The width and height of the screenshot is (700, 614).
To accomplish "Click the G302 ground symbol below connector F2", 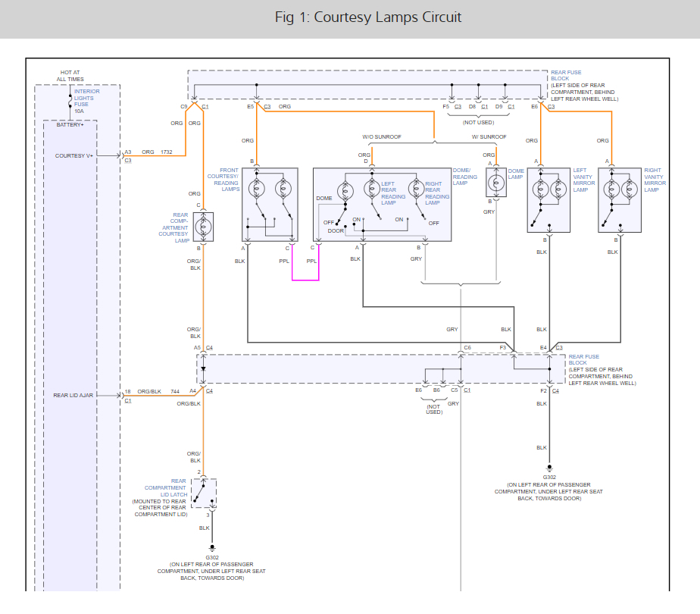I will [549, 468].
